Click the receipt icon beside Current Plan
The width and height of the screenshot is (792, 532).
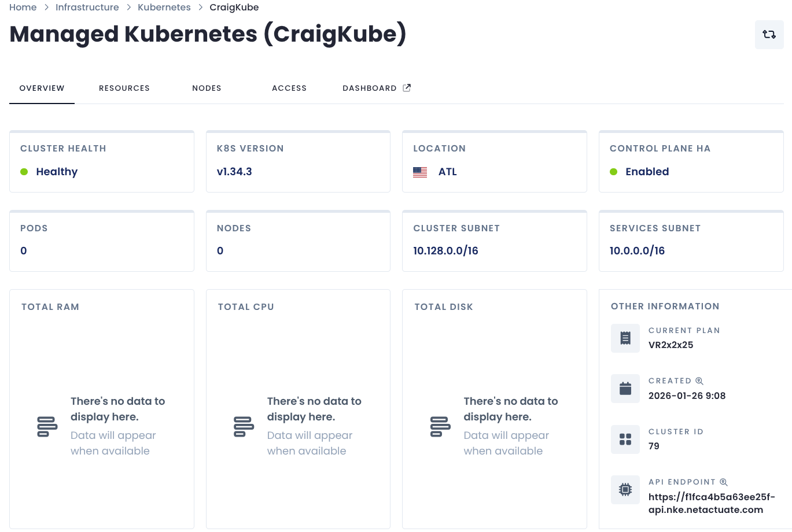(x=625, y=338)
